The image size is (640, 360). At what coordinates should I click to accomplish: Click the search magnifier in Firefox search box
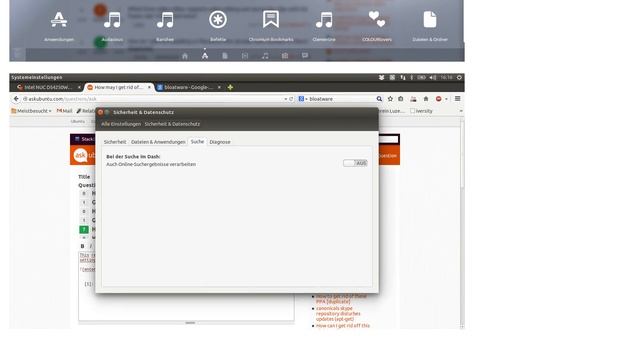point(379,99)
